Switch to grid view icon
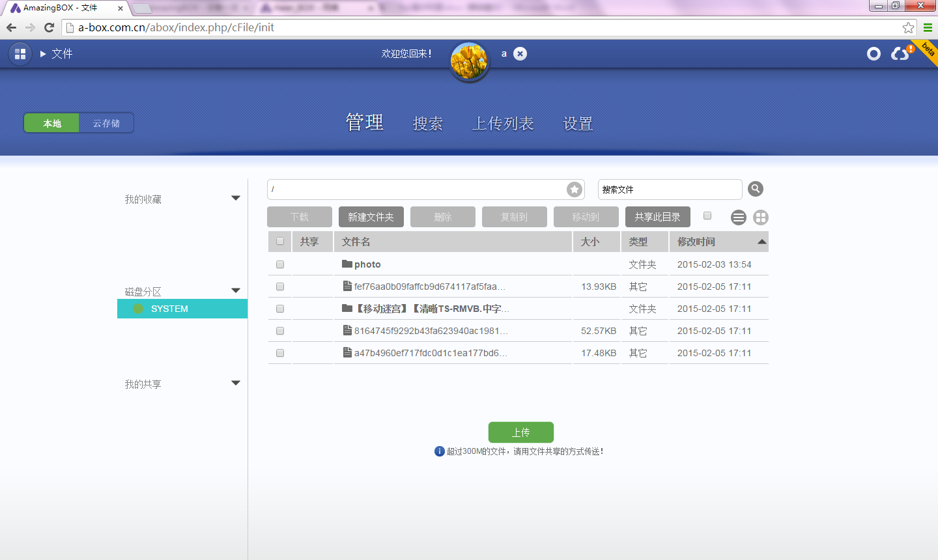 (x=760, y=217)
